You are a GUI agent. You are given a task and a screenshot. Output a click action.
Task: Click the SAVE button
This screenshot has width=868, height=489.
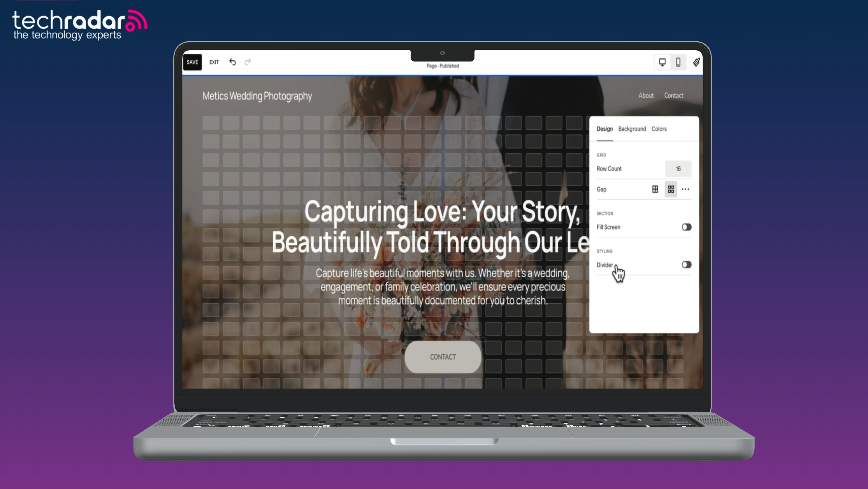192,62
